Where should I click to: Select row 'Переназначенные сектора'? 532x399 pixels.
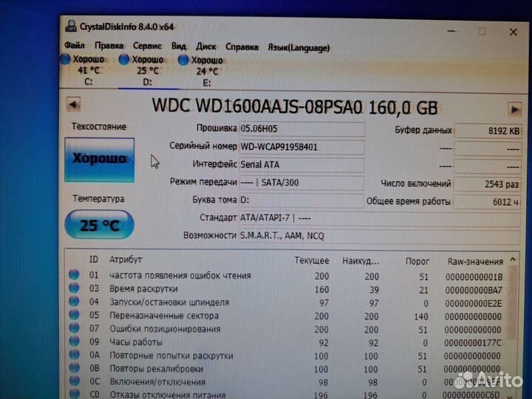(287, 316)
